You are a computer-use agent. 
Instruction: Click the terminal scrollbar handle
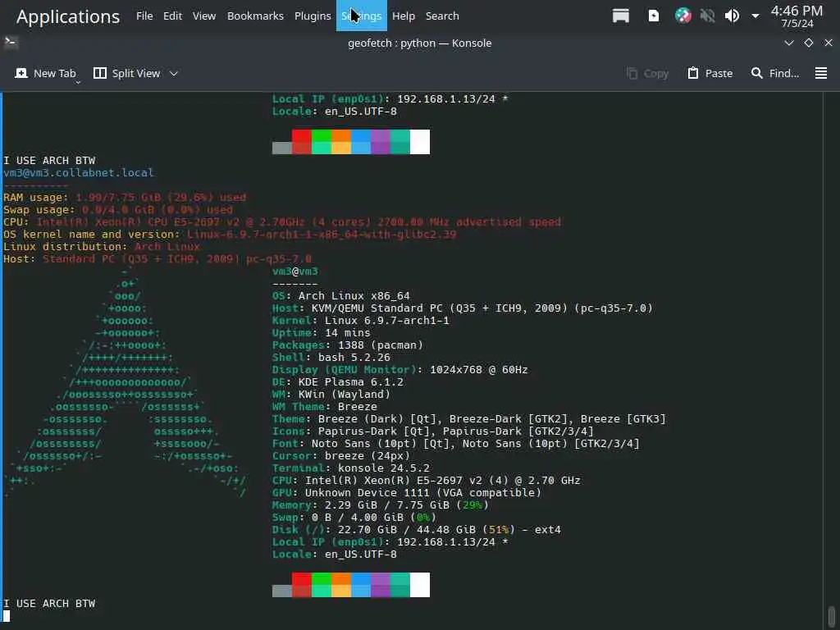pyautogui.click(x=831, y=615)
